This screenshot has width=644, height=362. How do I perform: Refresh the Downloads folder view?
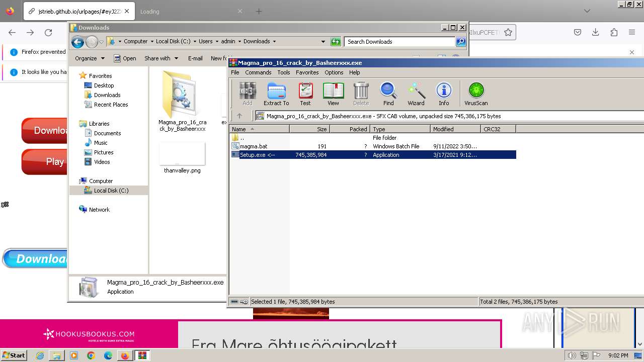(336, 42)
